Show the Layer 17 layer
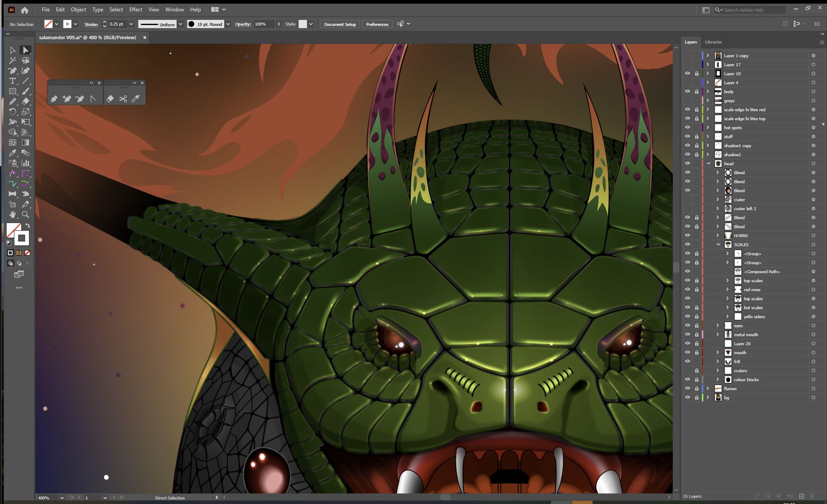 click(687, 64)
